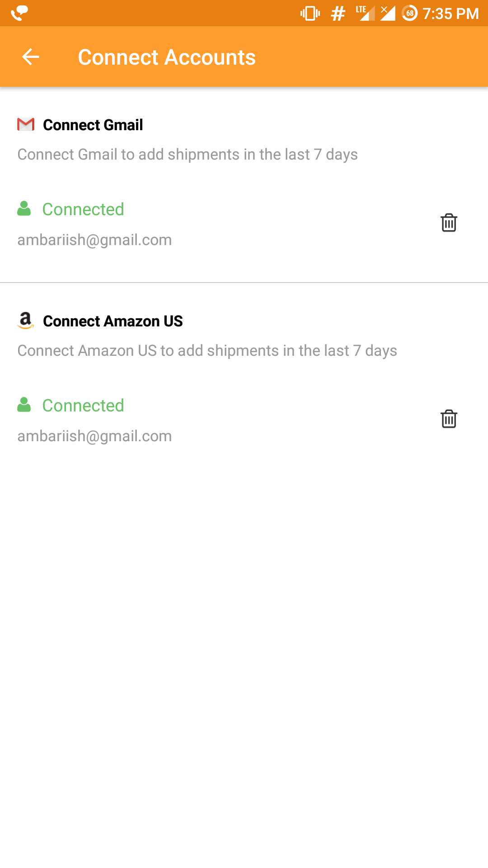Select the Connect Amazon US heading
Viewport: 488px width, 868px height.
[113, 321]
